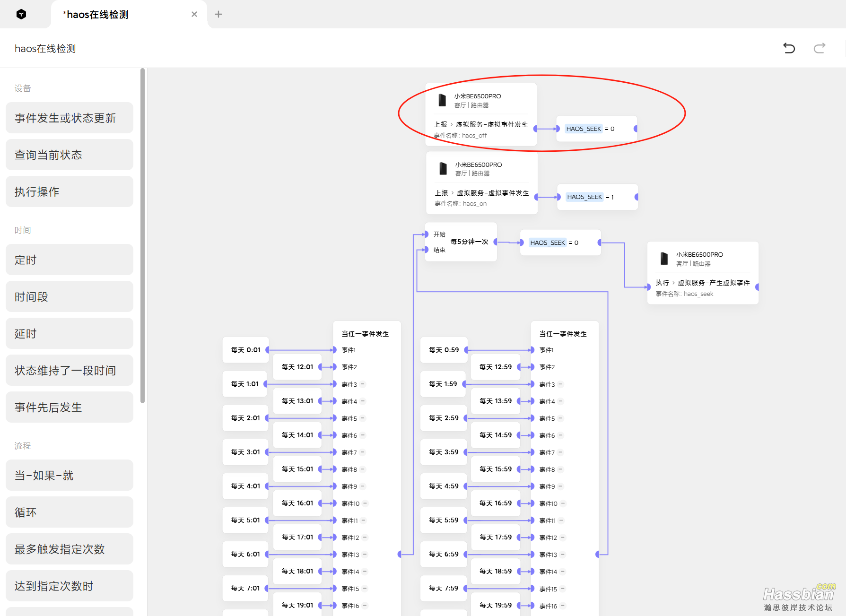
Task: Select the haos_seek execute card
Action: click(x=703, y=273)
